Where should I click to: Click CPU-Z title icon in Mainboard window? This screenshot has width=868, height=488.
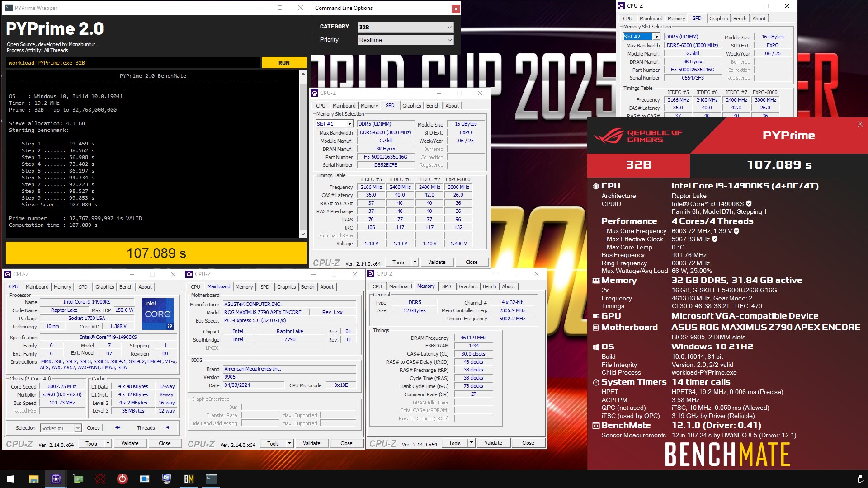(x=189, y=274)
